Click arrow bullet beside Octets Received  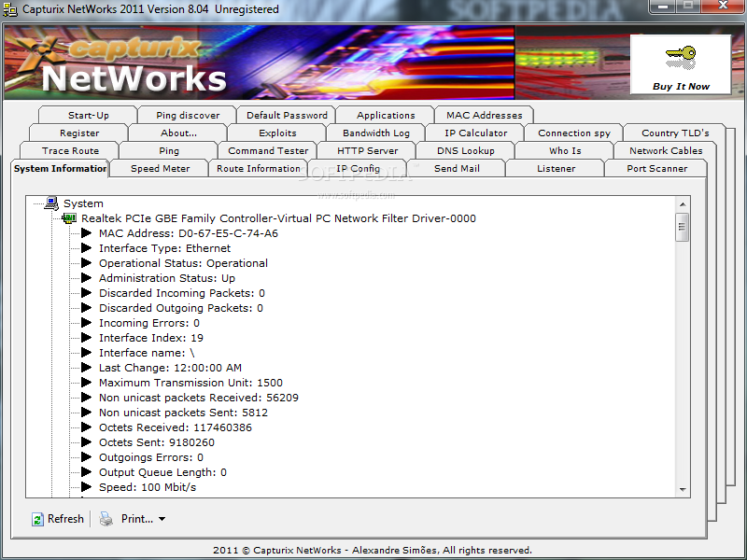coord(86,427)
